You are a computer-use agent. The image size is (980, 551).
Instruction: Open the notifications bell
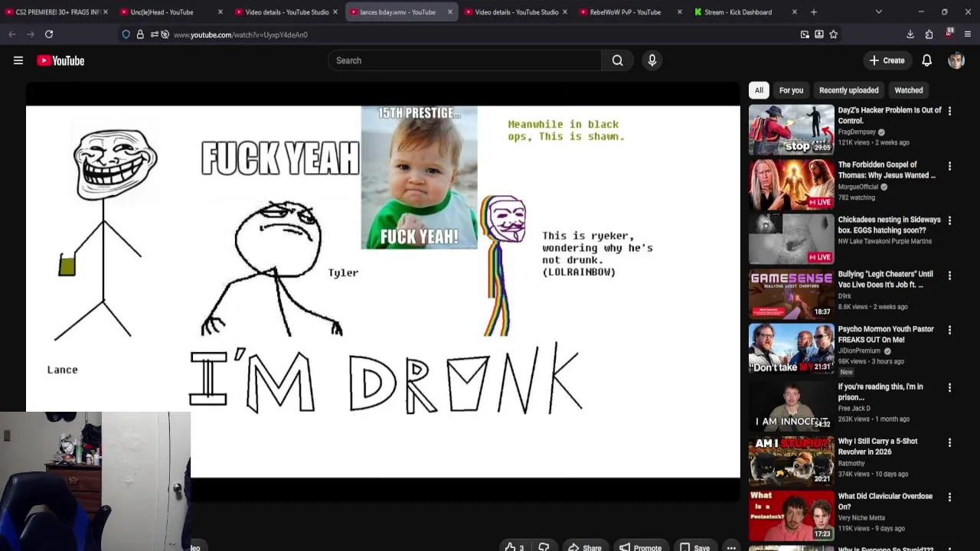[926, 60]
